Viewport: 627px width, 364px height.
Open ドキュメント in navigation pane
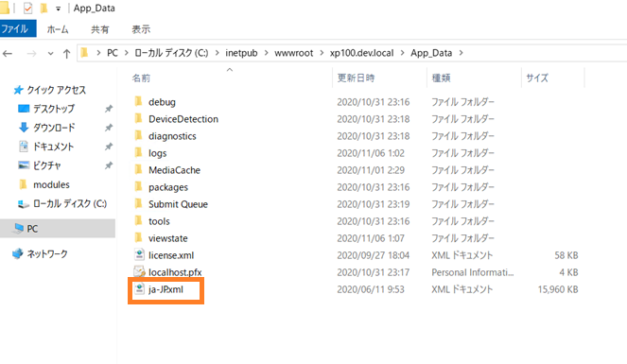pyautogui.click(x=53, y=147)
